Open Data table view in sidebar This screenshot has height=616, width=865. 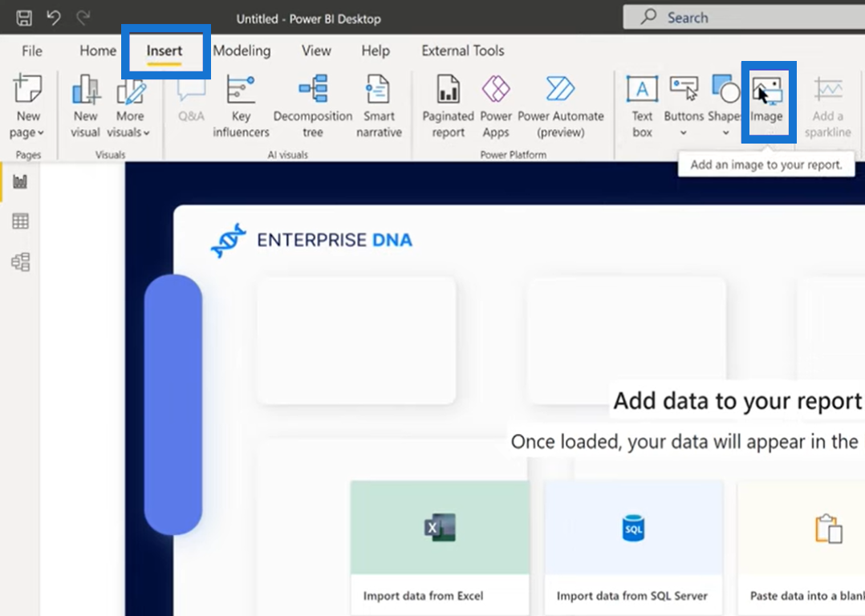click(20, 221)
